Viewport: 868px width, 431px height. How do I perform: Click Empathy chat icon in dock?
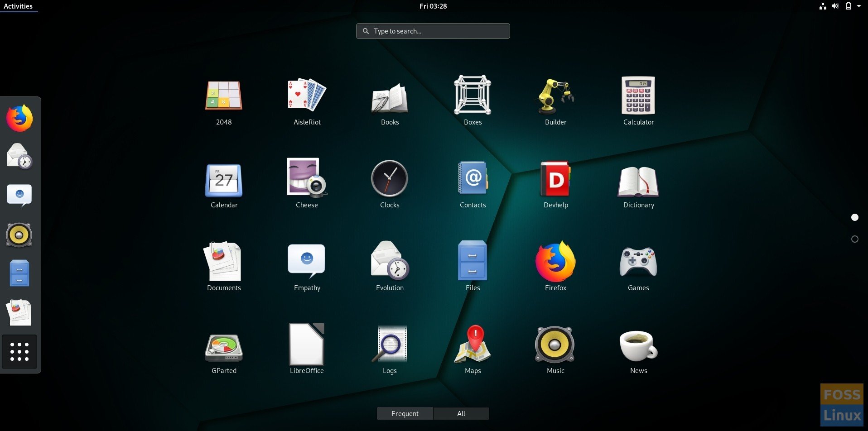click(x=19, y=195)
